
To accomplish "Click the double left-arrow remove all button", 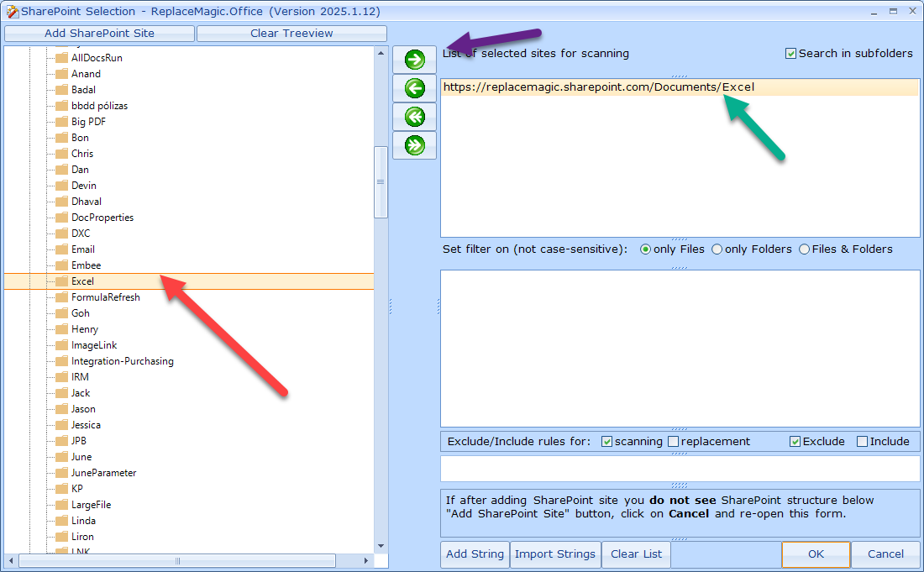I will [x=414, y=117].
